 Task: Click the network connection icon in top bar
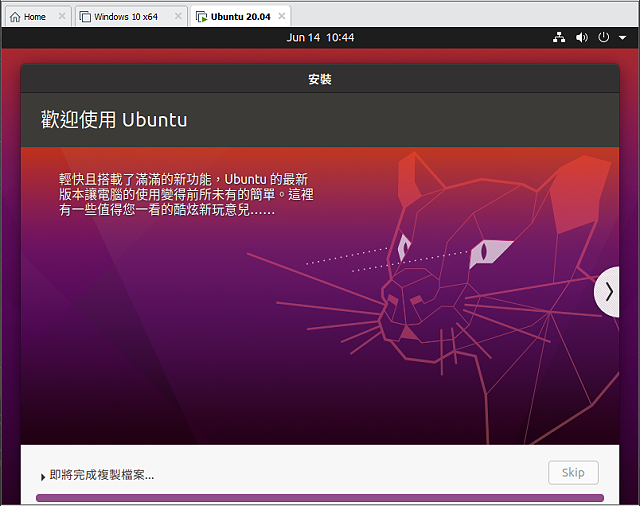559,37
